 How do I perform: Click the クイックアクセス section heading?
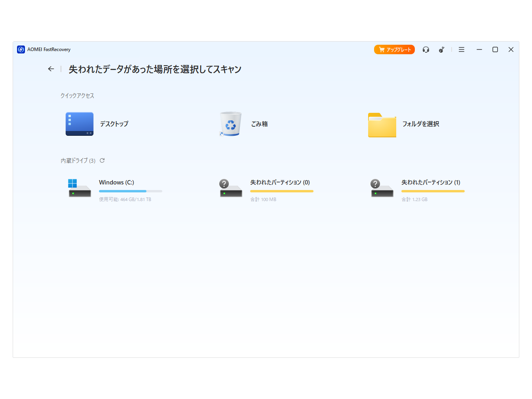tap(77, 96)
